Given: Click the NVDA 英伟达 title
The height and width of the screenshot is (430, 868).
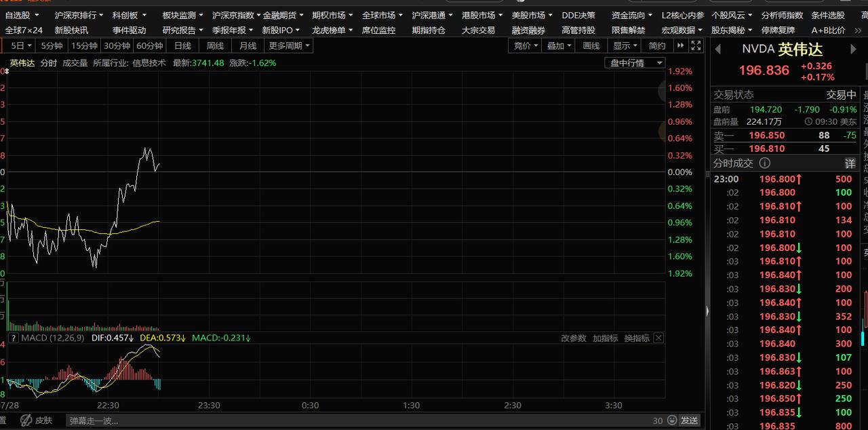Looking at the screenshot, I should coord(782,49).
